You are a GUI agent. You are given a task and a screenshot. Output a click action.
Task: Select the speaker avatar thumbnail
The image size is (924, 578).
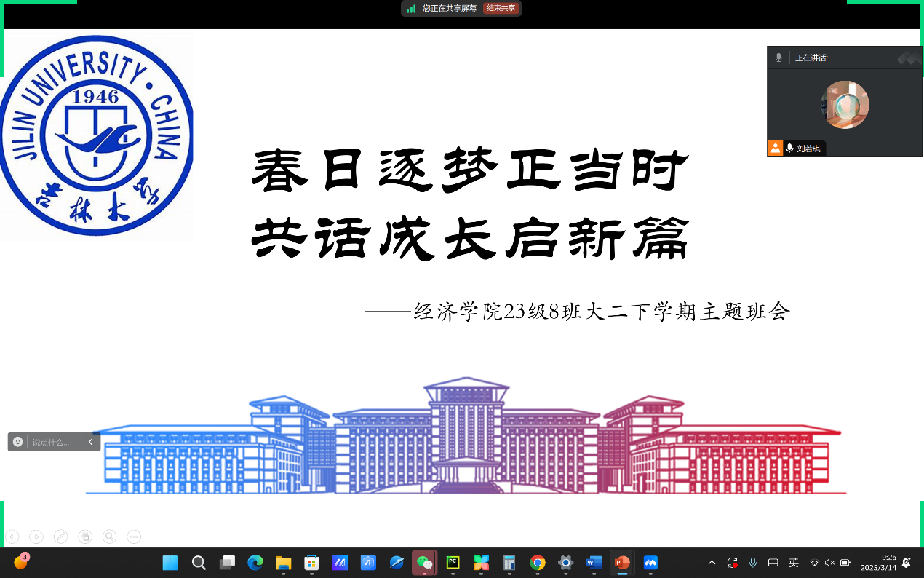[845, 105]
